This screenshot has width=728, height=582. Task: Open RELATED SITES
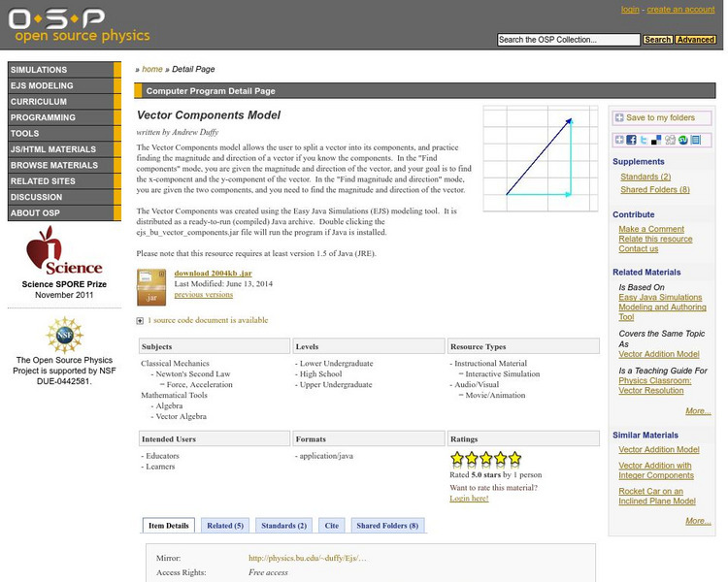64,181
